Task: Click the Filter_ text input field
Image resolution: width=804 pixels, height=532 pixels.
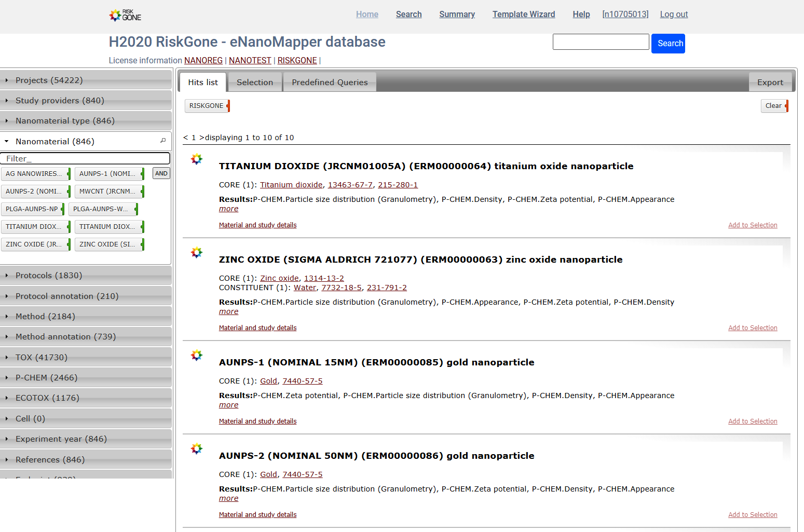Action: 86,158
